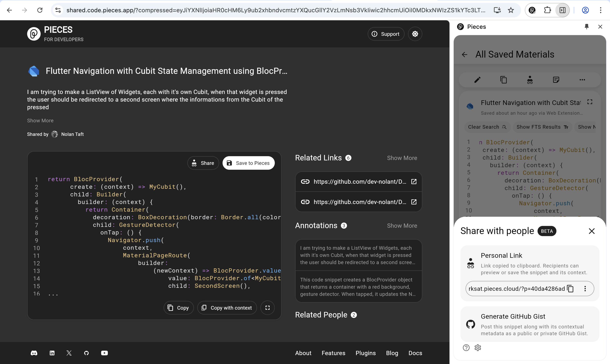
Task: Open site information icon in address bar
Action: click(58, 10)
